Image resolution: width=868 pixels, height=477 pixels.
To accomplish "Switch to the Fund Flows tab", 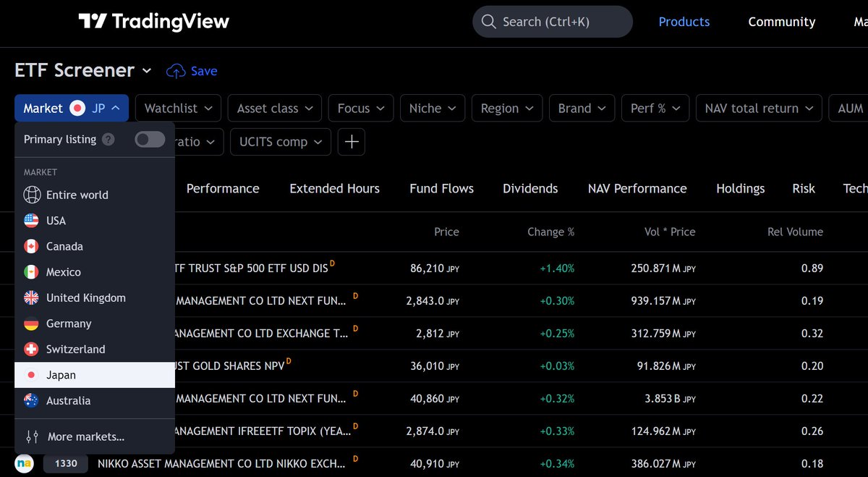I will tap(441, 189).
